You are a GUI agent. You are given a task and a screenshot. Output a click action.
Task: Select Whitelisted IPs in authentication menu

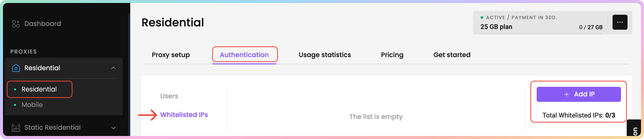(184, 115)
